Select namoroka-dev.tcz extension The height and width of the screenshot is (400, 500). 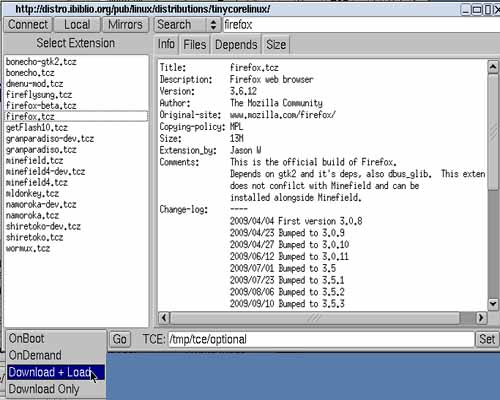click(x=76, y=205)
